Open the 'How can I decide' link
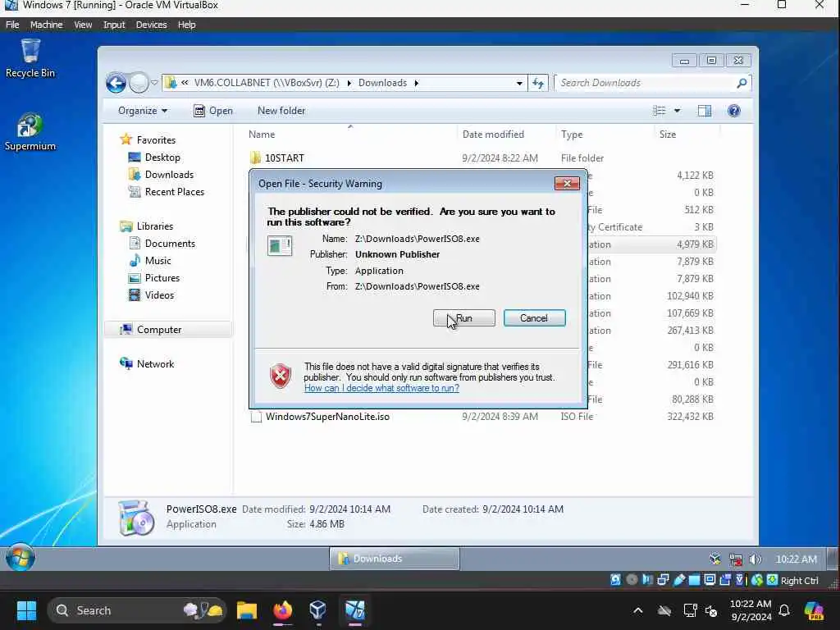This screenshot has width=840, height=630. coord(381,388)
